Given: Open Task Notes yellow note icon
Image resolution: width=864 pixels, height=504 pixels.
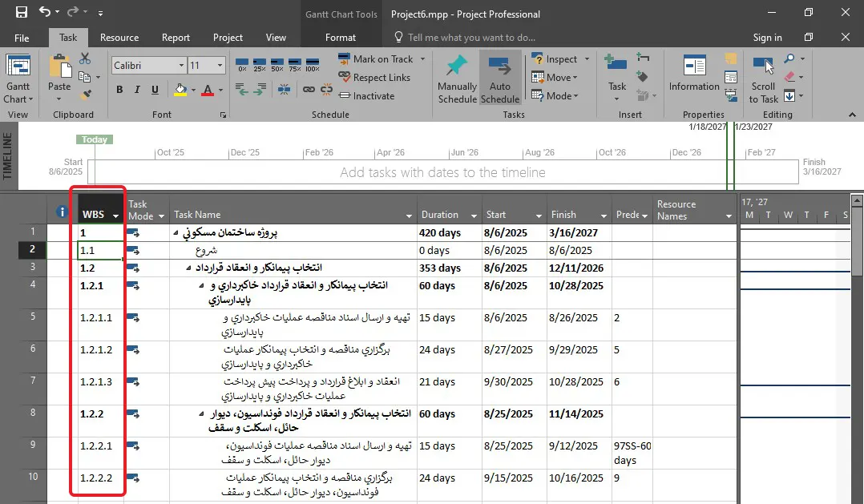Looking at the screenshot, I should 731,58.
